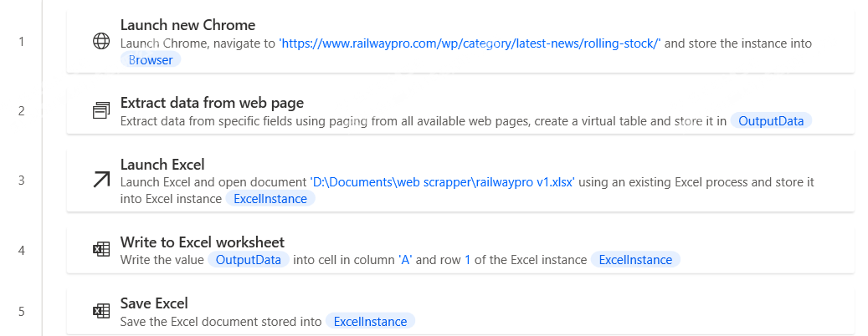The image size is (868, 336).
Task: Click the column 'A' value
Action: [x=406, y=260]
